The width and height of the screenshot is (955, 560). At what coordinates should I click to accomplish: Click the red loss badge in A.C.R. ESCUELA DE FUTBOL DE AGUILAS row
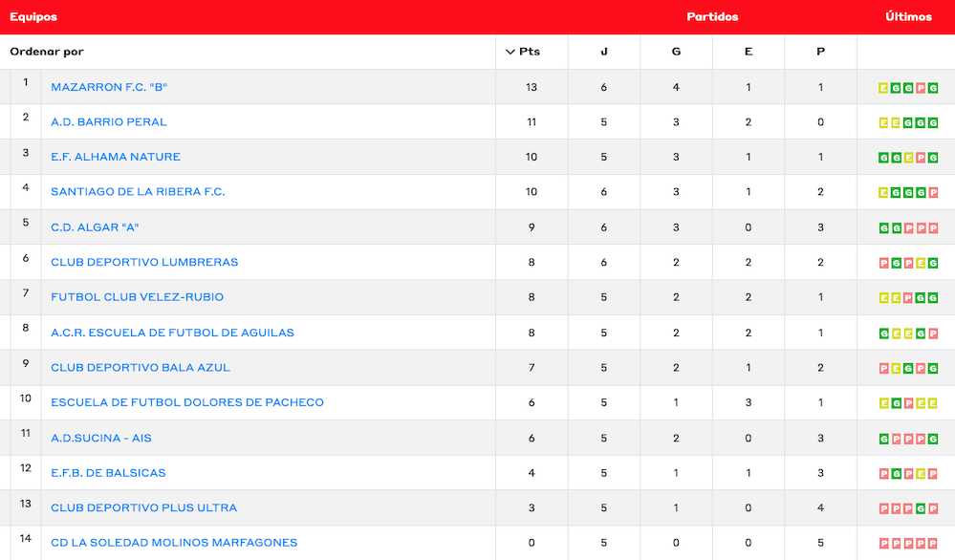(x=933, y=334)
